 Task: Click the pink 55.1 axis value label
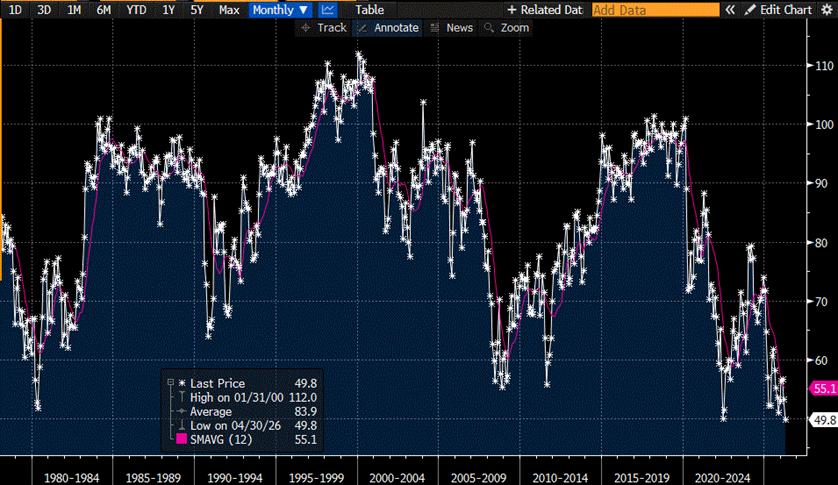click(824, 388)
